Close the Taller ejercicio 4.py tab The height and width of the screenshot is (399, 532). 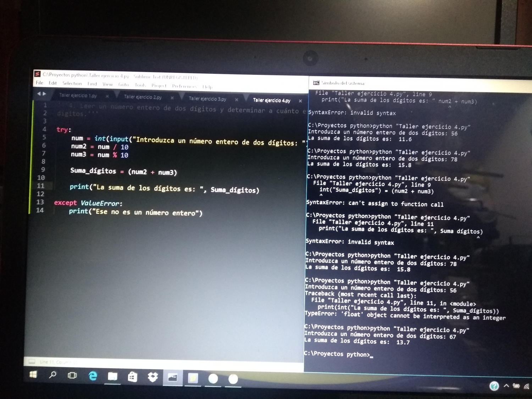[x=300, y=101]
